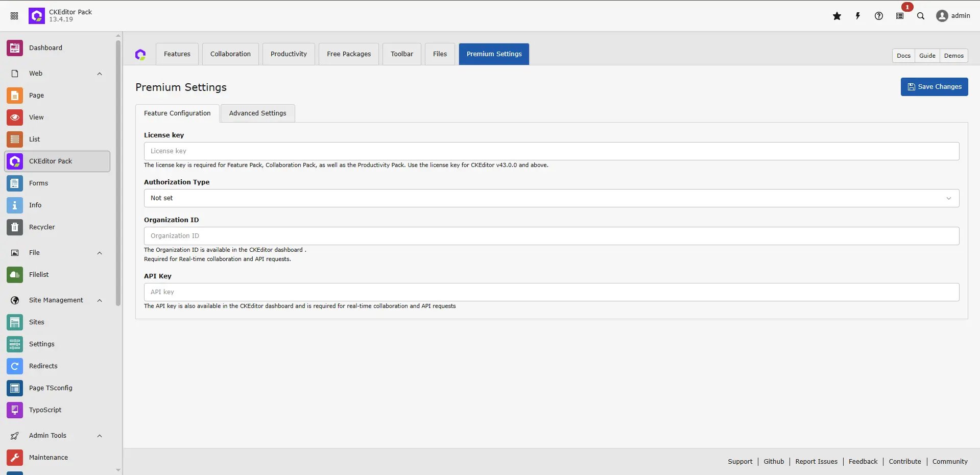The height and width of the screenshot is (475, 980).
Task: Focus the Organization ID input field
Action: click(552, 236)
